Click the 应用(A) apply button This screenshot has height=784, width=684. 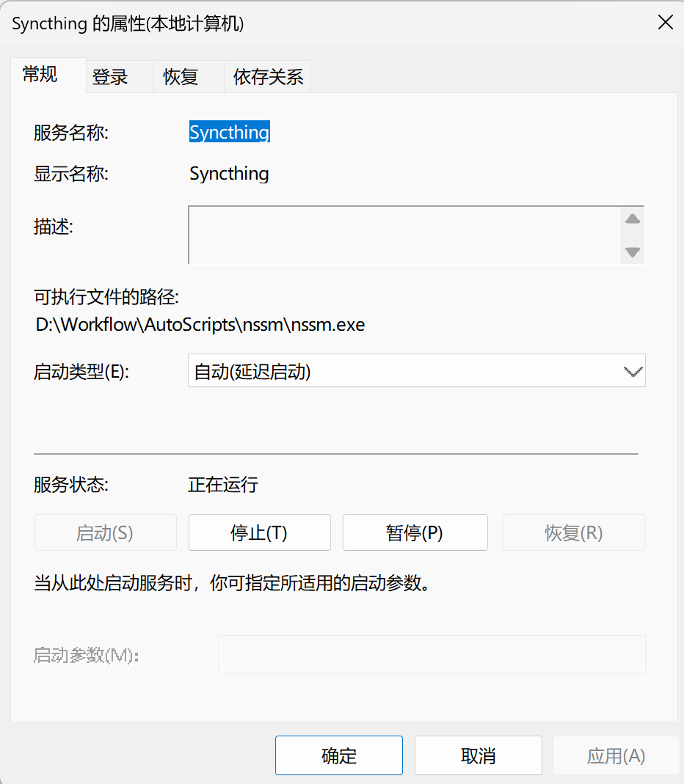pos(616,755)
